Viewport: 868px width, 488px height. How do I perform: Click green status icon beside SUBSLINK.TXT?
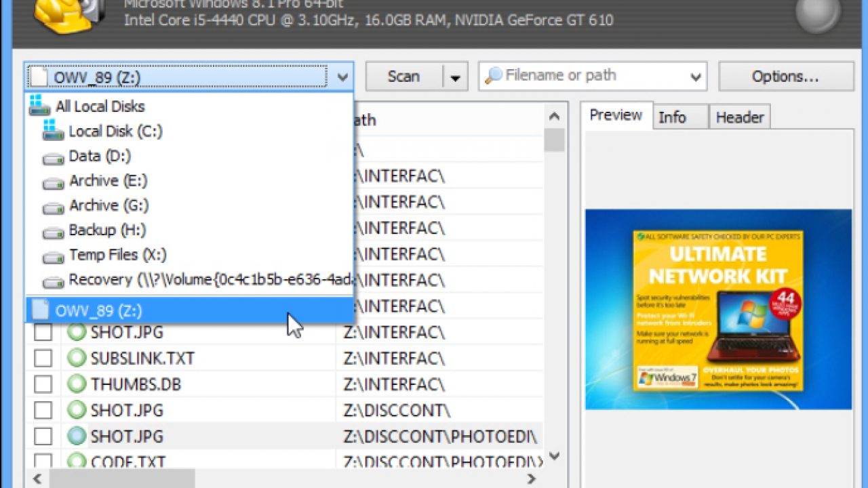click(x=77, y=358)
